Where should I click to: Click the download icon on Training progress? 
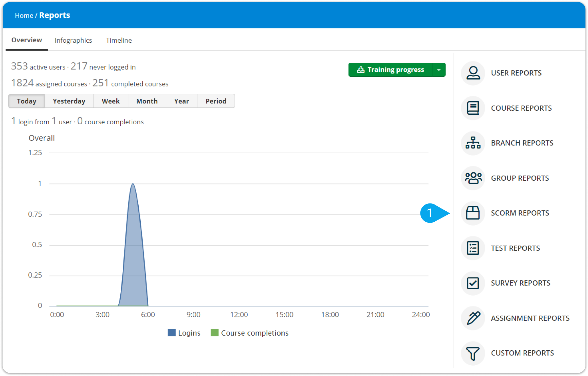click(361, 70)
